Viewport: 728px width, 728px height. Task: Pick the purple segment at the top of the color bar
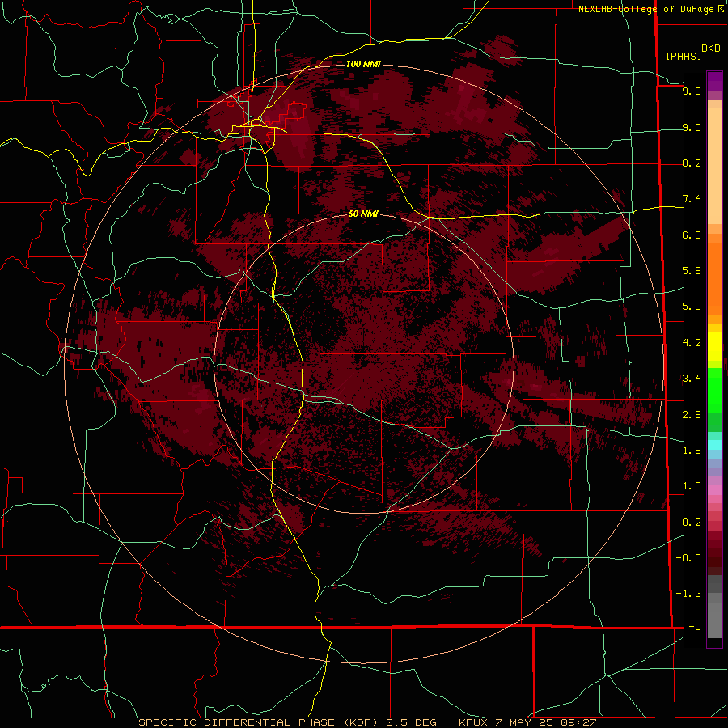point(714,81)
